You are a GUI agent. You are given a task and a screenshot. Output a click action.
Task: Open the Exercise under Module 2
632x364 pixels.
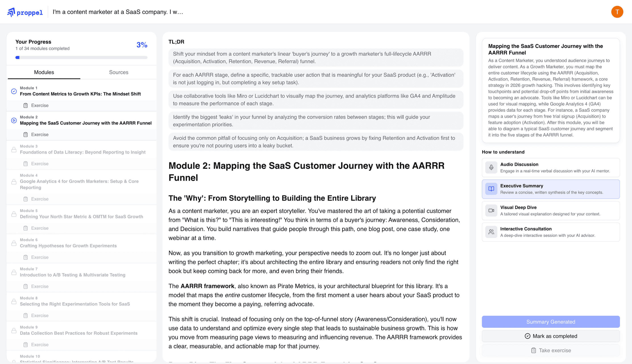(x=39, y=134)
